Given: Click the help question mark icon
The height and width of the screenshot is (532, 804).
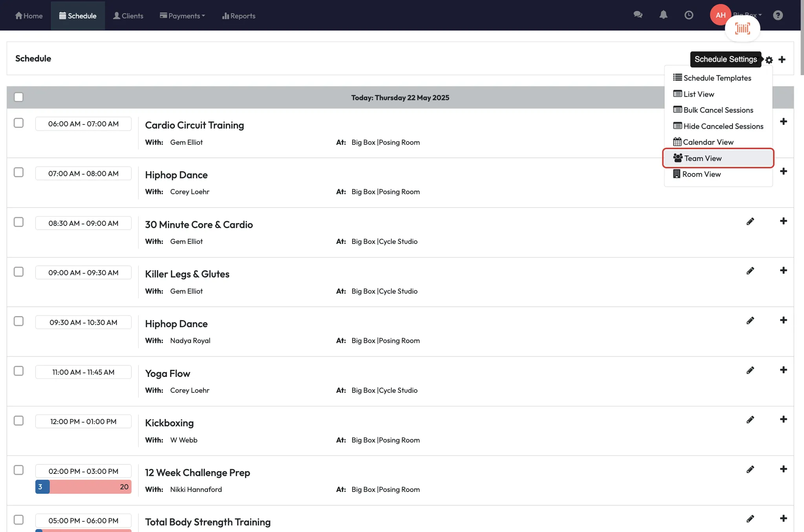Looking at the screenshot, I should (778, 15).
